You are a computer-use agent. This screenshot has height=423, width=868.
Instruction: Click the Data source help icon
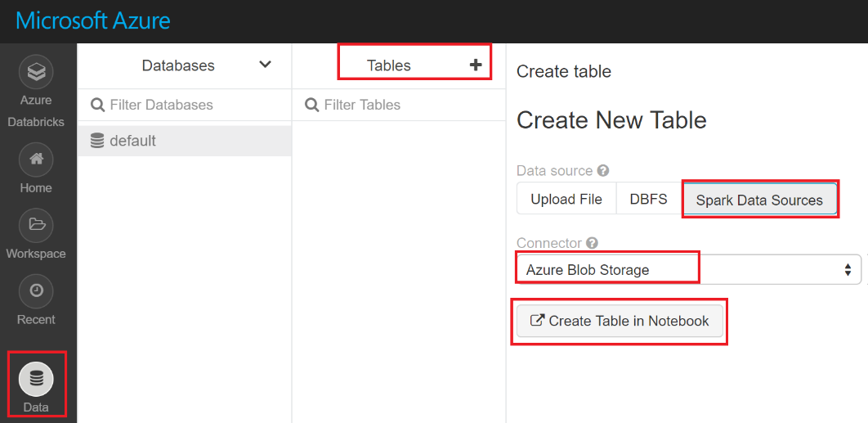(x=603, y=171)
